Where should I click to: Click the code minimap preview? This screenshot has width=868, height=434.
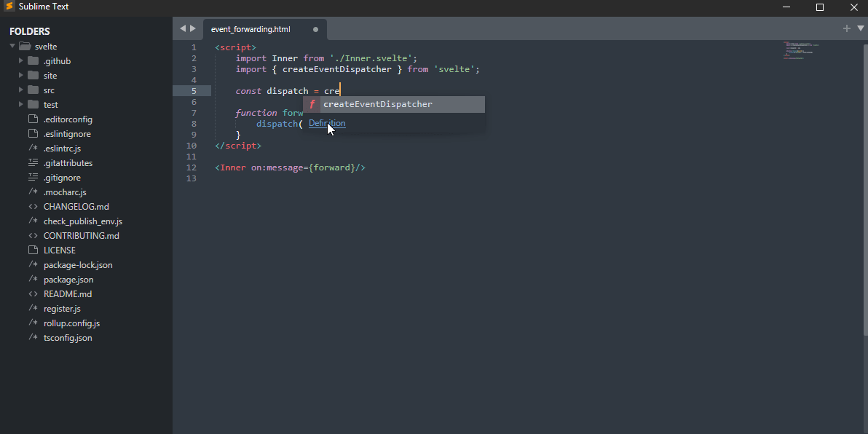tap(801, 50)
